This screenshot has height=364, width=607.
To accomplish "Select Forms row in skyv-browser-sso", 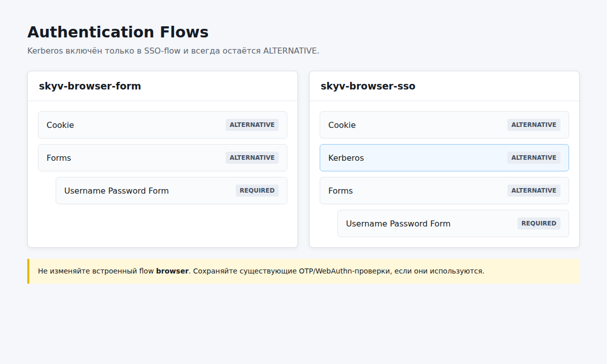I will (x=444, y=191).
